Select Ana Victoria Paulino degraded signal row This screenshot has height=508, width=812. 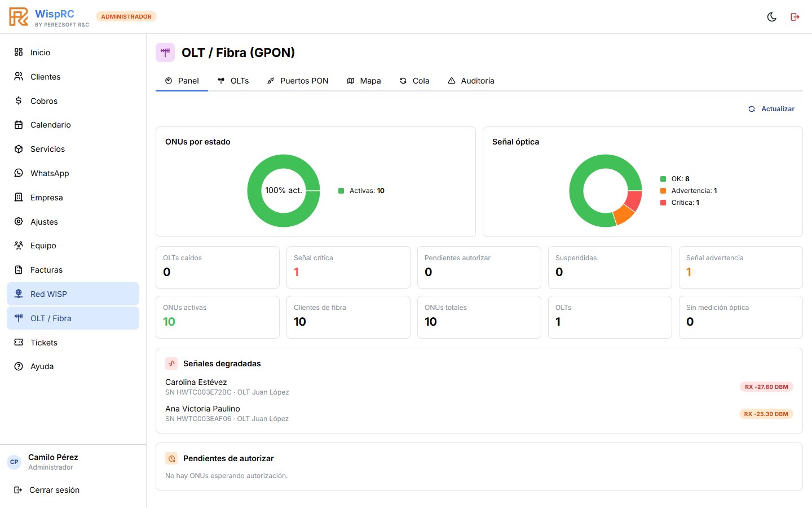click(479, 413)
